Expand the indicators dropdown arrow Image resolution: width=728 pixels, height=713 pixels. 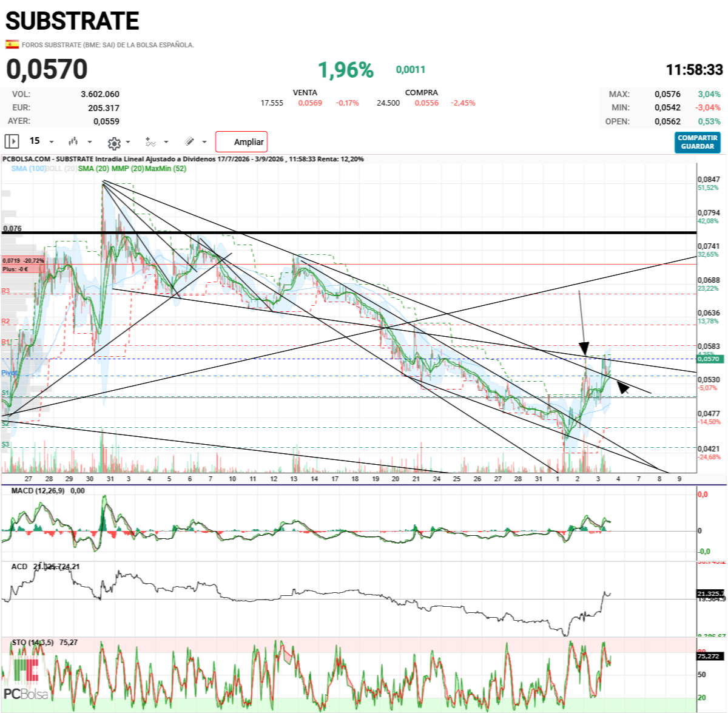pyautogui.click(x=166, y=143)
